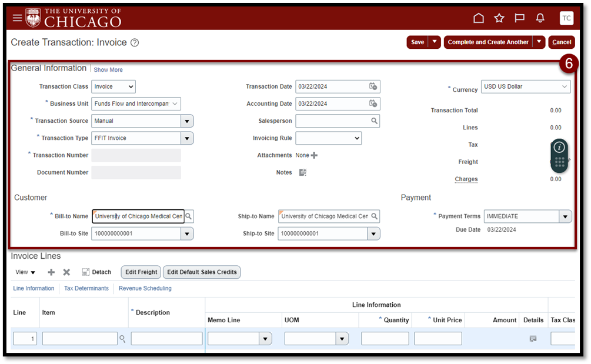Open the TC user profile menu
Image resolution: width=591 pixels, height=364 pixels.
pyautogui.click(x=566, y=18)
